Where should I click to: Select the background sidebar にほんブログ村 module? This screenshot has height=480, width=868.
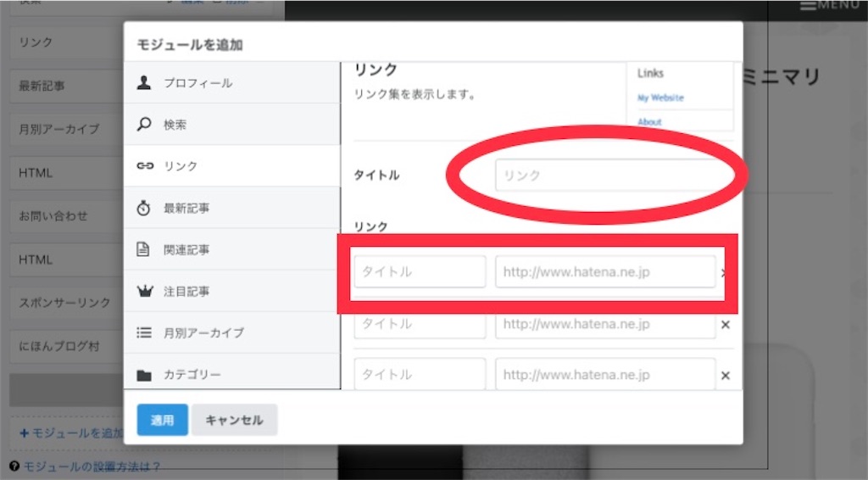[66, 347]
